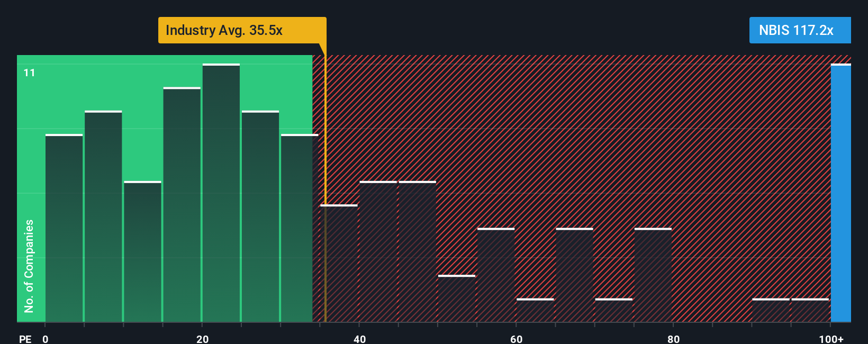Click the 0 x-axis tick label
The height and width of the screenshot is (344, 868).
coord(46,339)
